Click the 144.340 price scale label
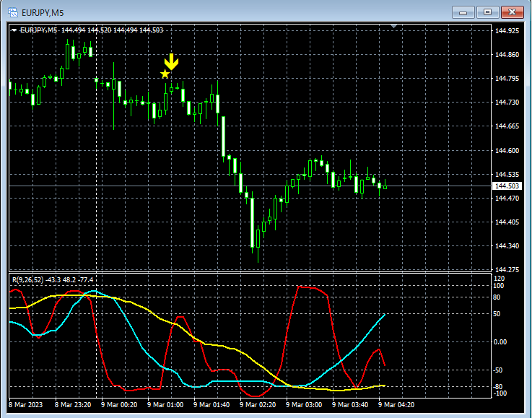This screenshot has width=532, height=418. tap(507, 246)
